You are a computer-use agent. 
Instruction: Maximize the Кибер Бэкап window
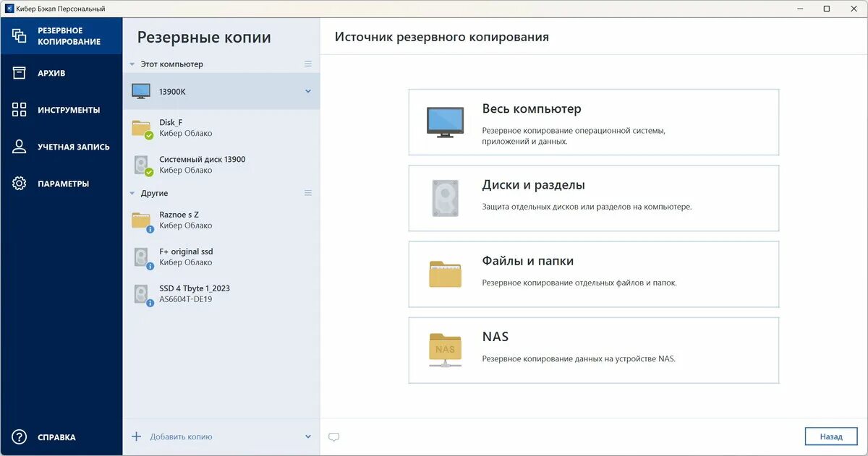(x=827, y=9)
